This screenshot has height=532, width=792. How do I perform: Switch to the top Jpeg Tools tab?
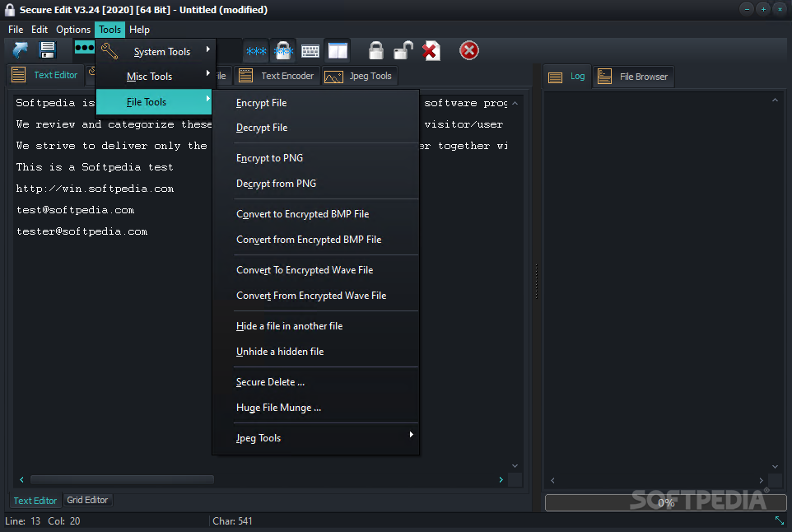point(360,77)
